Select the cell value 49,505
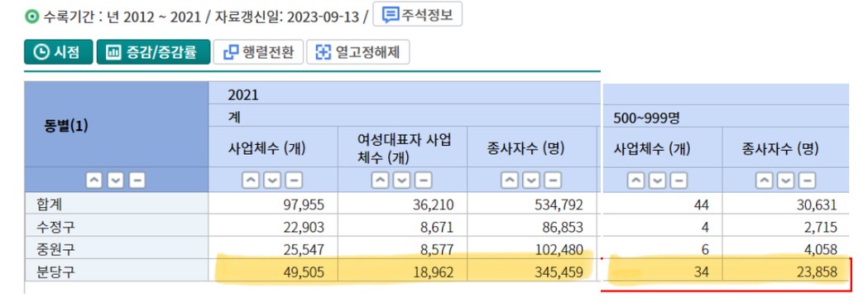 coord(303,272)
